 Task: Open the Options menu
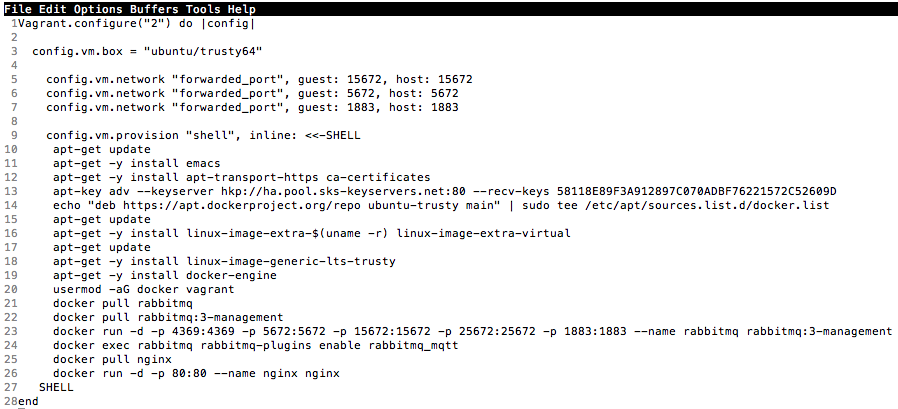point(98,10)
